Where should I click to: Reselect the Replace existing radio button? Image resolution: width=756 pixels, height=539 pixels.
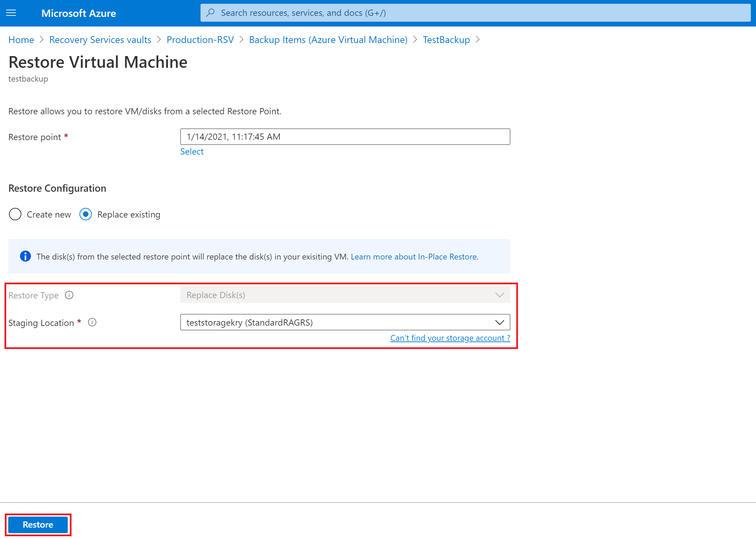coord(85,214)
